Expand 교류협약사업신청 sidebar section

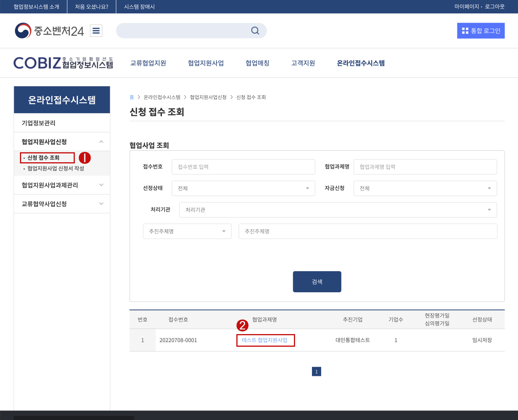click(x=62, y=204)
